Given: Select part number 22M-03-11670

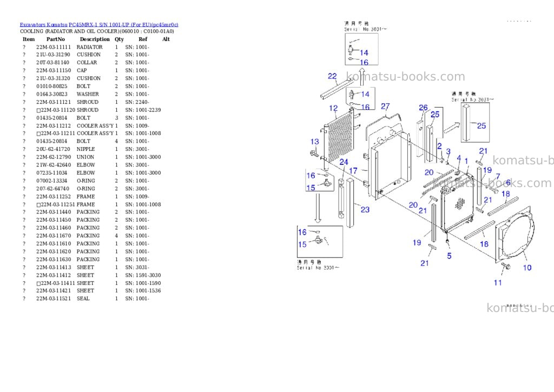Looking at the screenshot, I should 54,236.
